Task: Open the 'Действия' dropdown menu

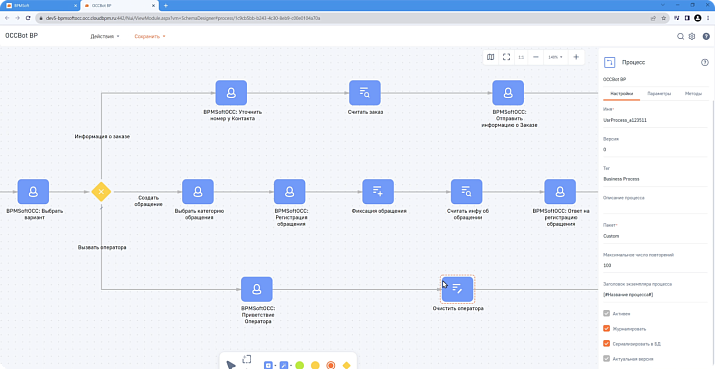Action: (105, 36)
